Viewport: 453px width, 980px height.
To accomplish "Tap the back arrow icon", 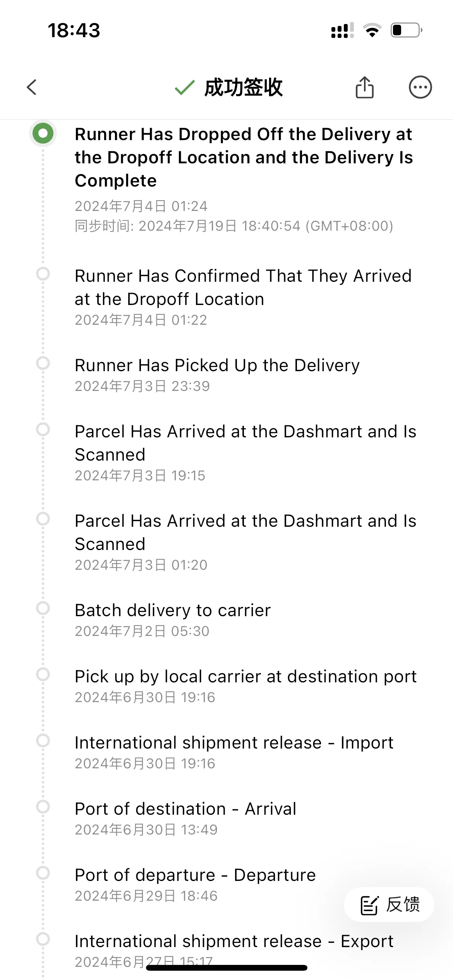I will coord(32,87).
